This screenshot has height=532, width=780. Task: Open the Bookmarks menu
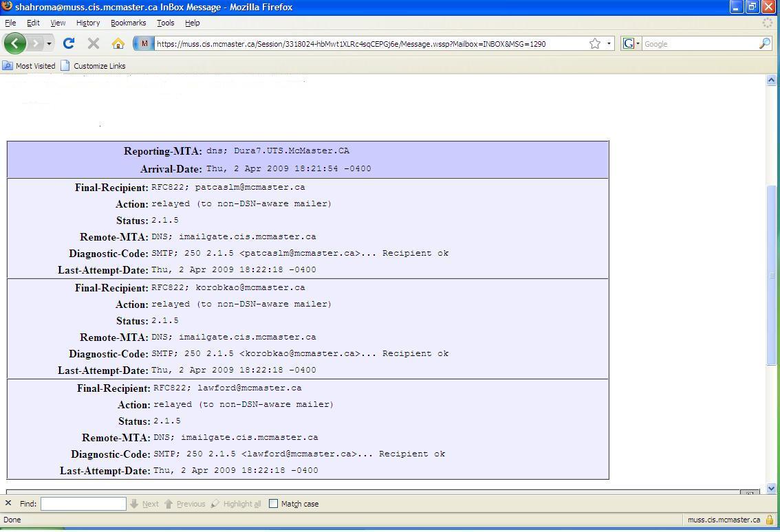coord(128,23)
